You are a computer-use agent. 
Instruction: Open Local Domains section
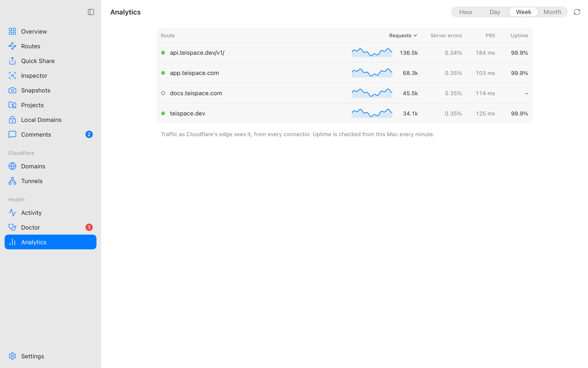(x=51, y=120)
